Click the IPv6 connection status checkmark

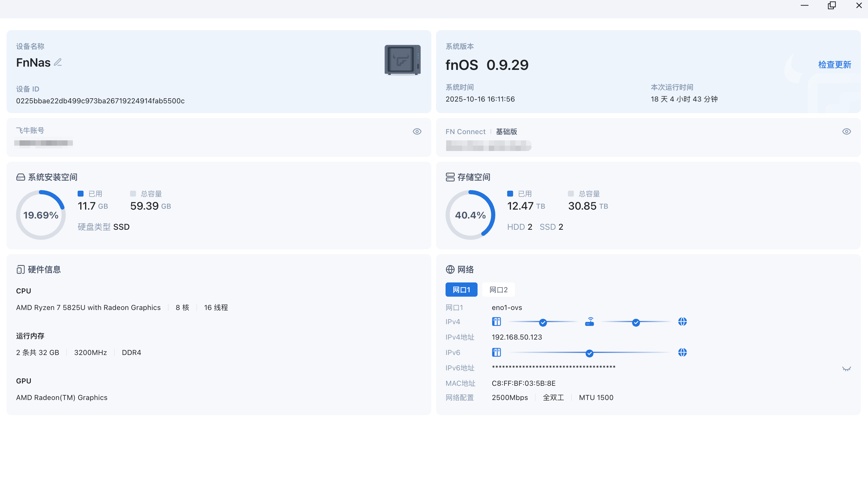(x=589, y=353)
